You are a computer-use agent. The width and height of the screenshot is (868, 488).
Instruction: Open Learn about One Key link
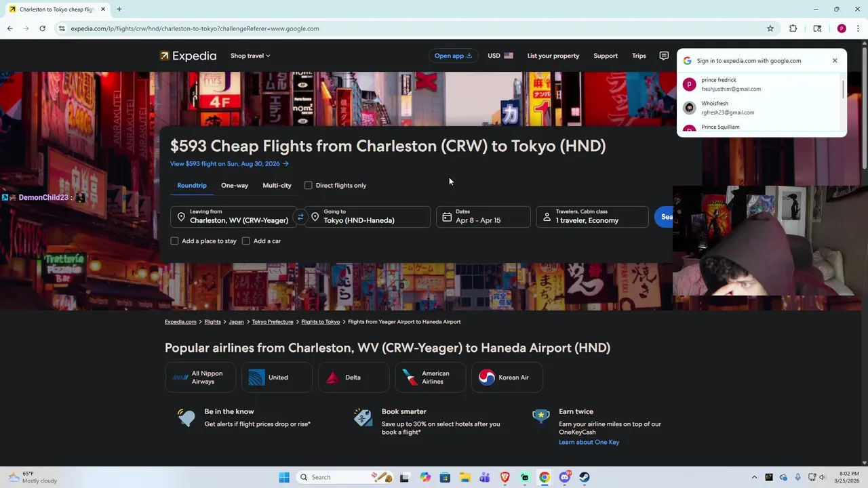[589, 442]
